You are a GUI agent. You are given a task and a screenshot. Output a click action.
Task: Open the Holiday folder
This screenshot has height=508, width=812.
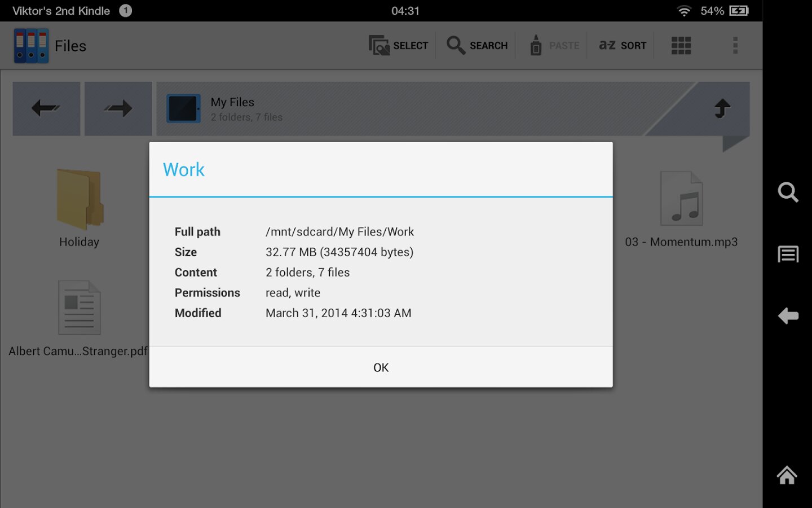(x=80, y=209)
